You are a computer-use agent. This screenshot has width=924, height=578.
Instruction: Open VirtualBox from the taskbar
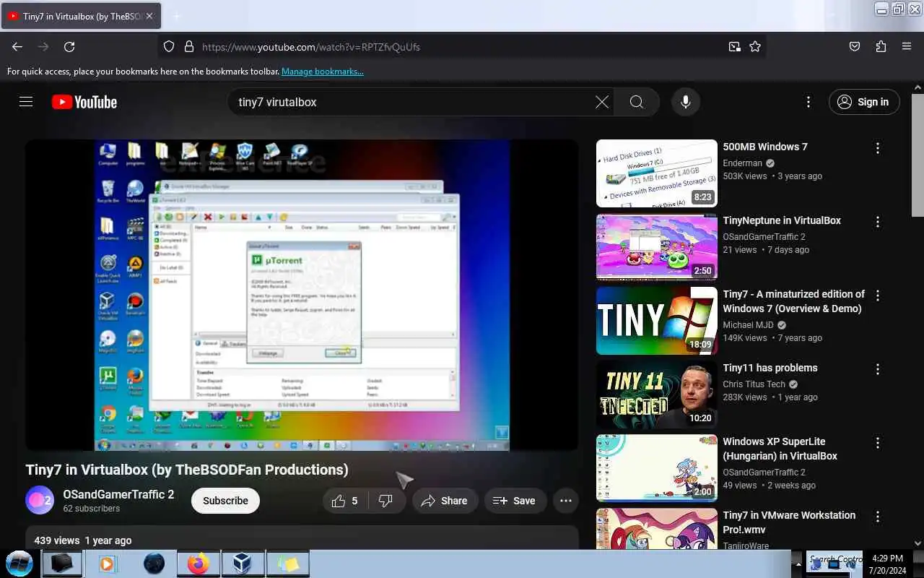243,564
